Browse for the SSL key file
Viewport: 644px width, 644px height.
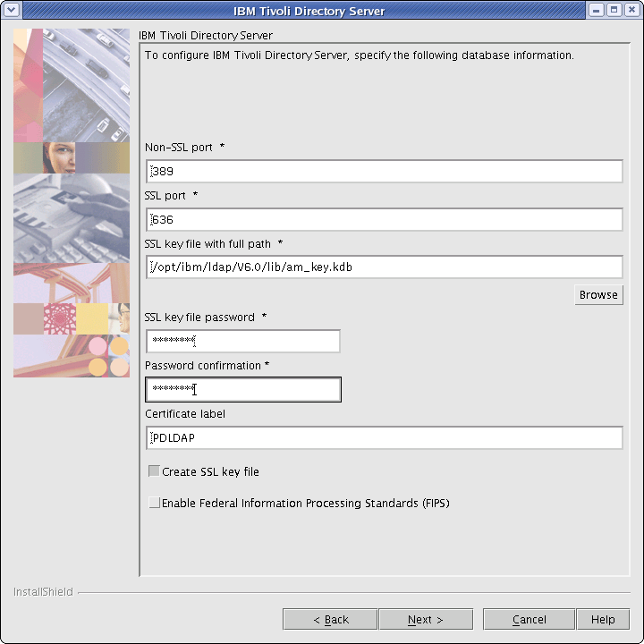598,295
